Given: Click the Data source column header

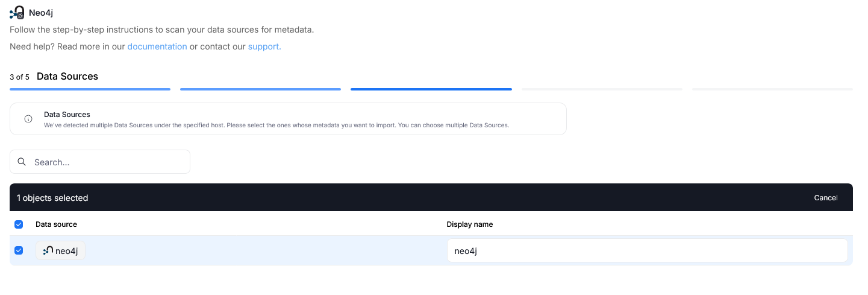Looking at the screenshot, I should coord(56,224).
